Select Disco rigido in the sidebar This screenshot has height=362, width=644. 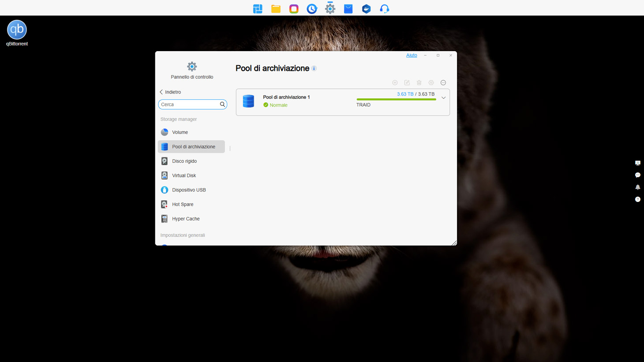[184, 161]
